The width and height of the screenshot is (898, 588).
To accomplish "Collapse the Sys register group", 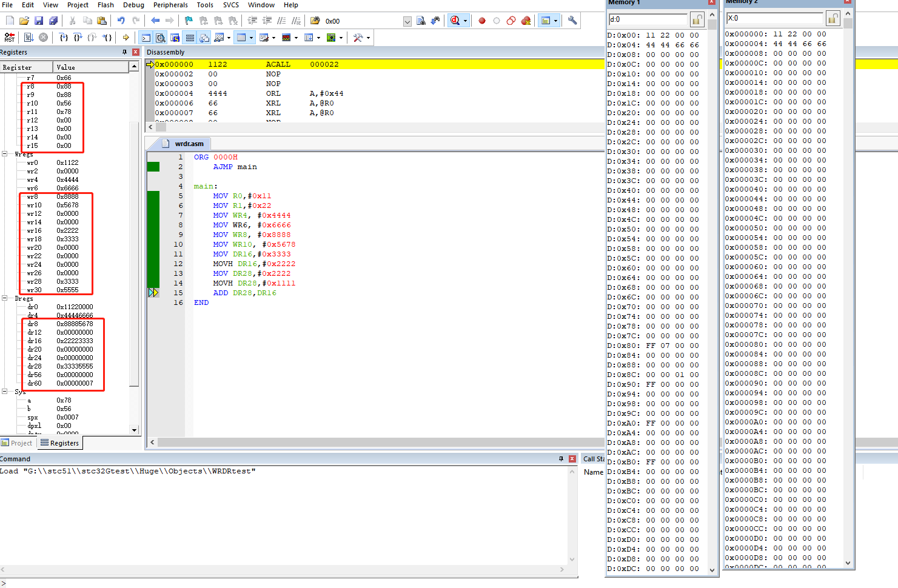I will click(4, 392).
